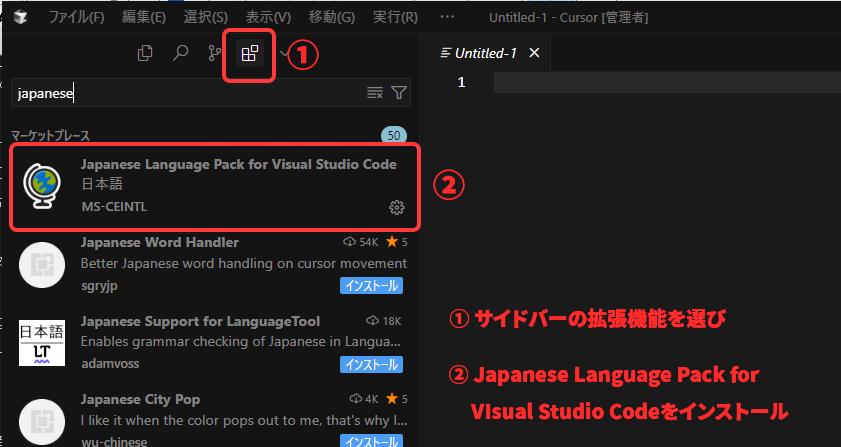Click the MS-CEINTL publisher name
Image resolution: width=841 pixels, height=447 pixels.
[x=114, y=207]
